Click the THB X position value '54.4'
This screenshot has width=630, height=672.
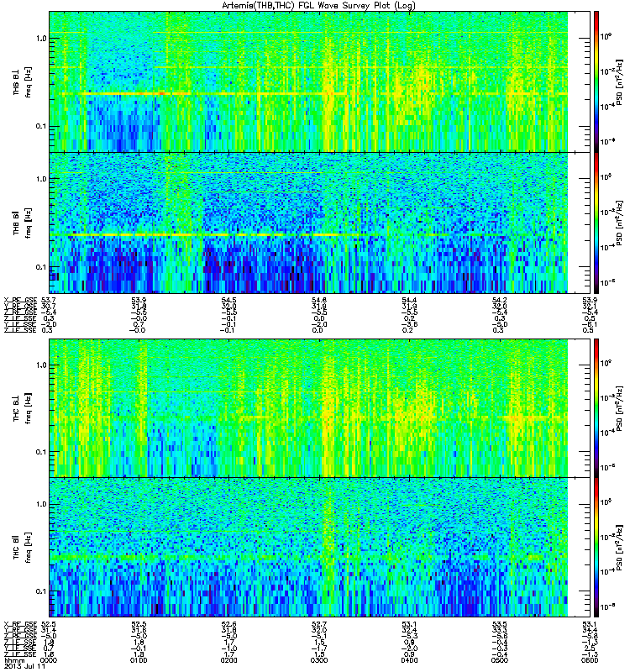(x=409, y=300)
